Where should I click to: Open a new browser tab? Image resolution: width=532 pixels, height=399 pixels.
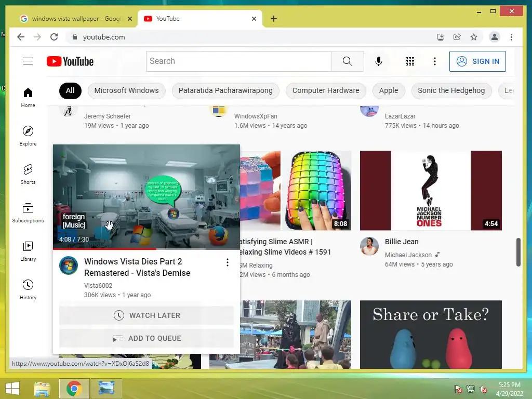(x=274, y=19)
